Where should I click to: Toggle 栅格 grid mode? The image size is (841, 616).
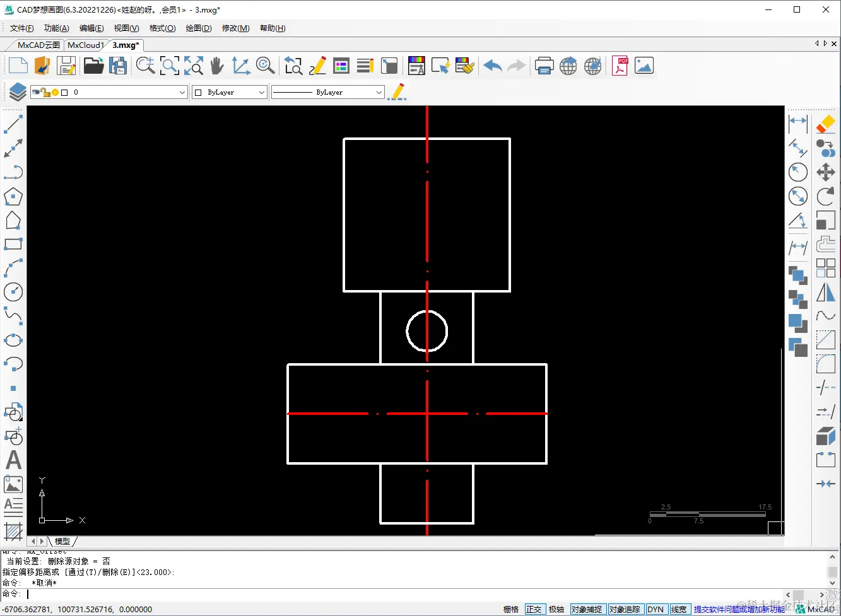tap(511, 609)
